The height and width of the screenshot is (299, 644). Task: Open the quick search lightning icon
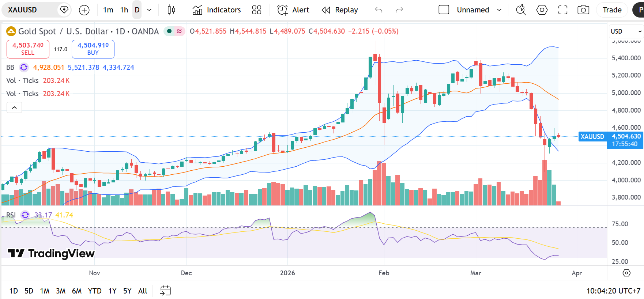tap(521, 10)
